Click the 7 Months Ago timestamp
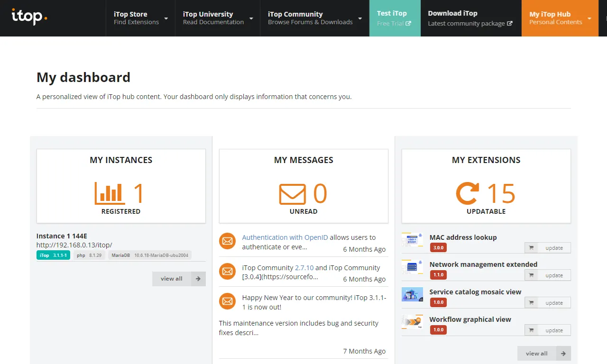Viewport: 607px width, 364px height. (364, 351)
